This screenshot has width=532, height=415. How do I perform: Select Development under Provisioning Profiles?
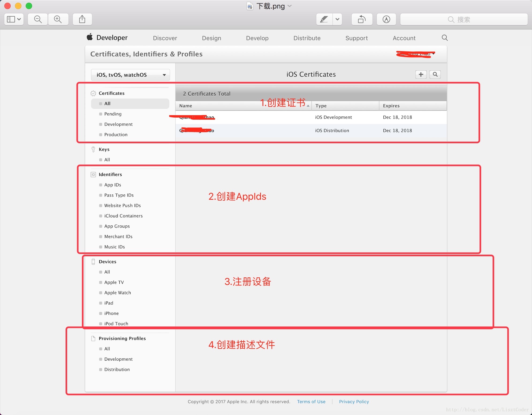coord(119,359)
